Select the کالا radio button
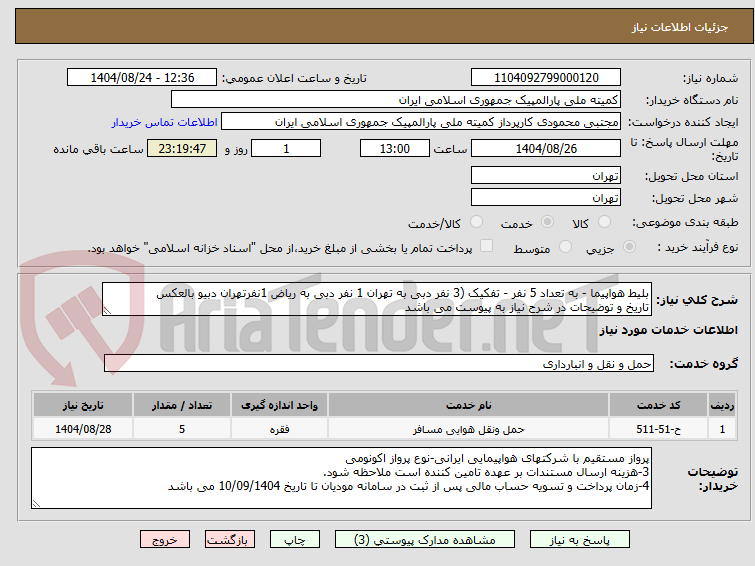This screenshot has height=566, width=755. (604, 222)
